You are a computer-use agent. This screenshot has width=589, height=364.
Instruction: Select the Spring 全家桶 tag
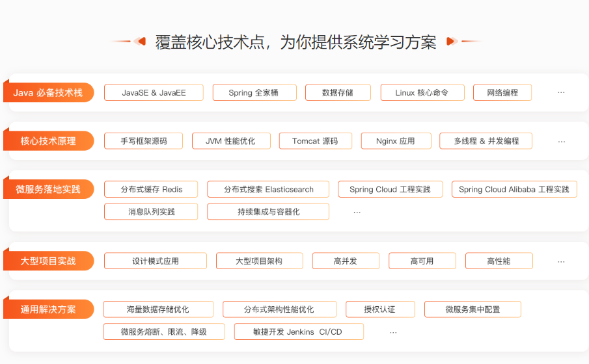(254, 92)
